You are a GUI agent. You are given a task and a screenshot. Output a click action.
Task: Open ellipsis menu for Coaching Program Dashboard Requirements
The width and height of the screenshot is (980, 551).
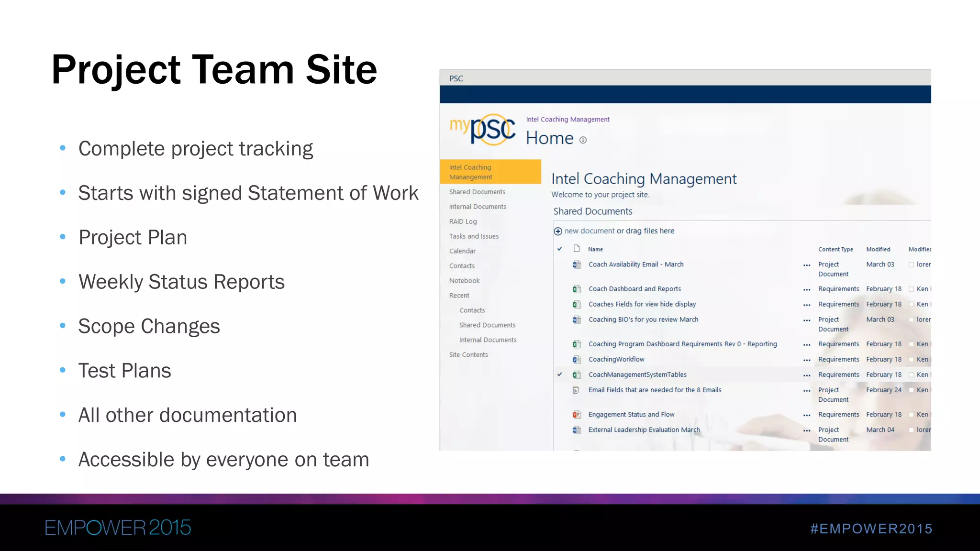pyautogui.click(x=807, y=345)
